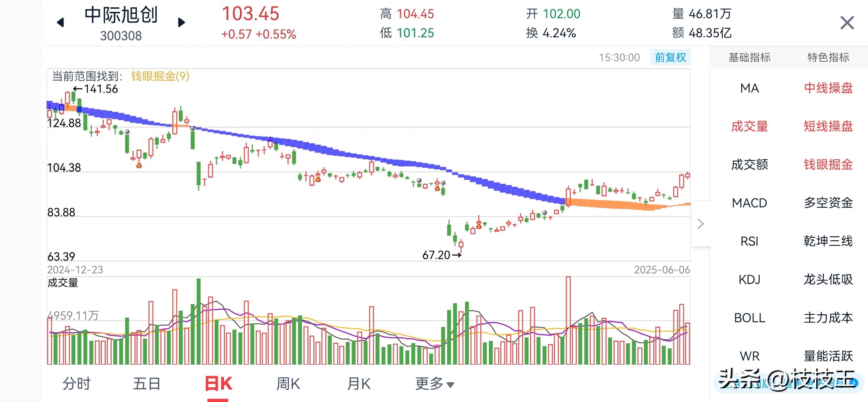The height and width of the screenshot is (402, 868).
Task: Click the amount value 48.35亿
Action: (x=710, y=33)
